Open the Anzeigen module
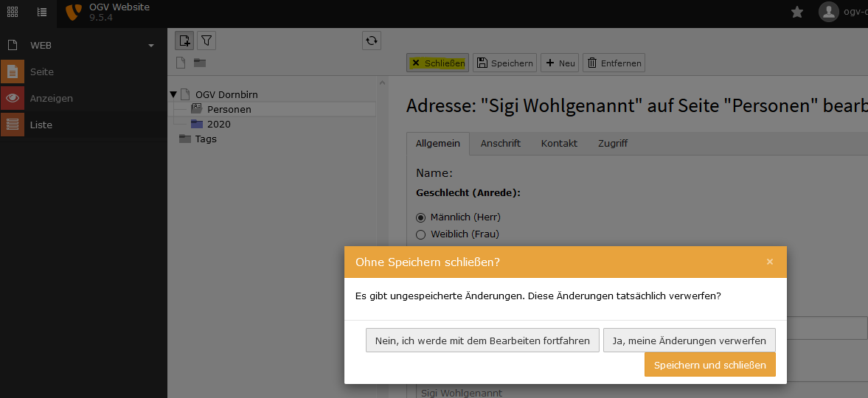Image resolution: width=868 pixels, height=398 pixels. click(x=51, y=99)
